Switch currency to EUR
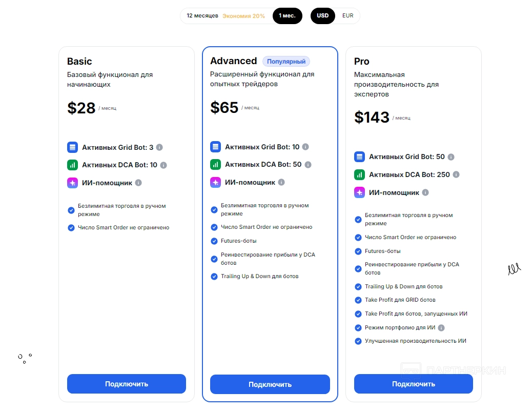The height and width of the screenshot is (411, 532). click(x=348, y=16)
